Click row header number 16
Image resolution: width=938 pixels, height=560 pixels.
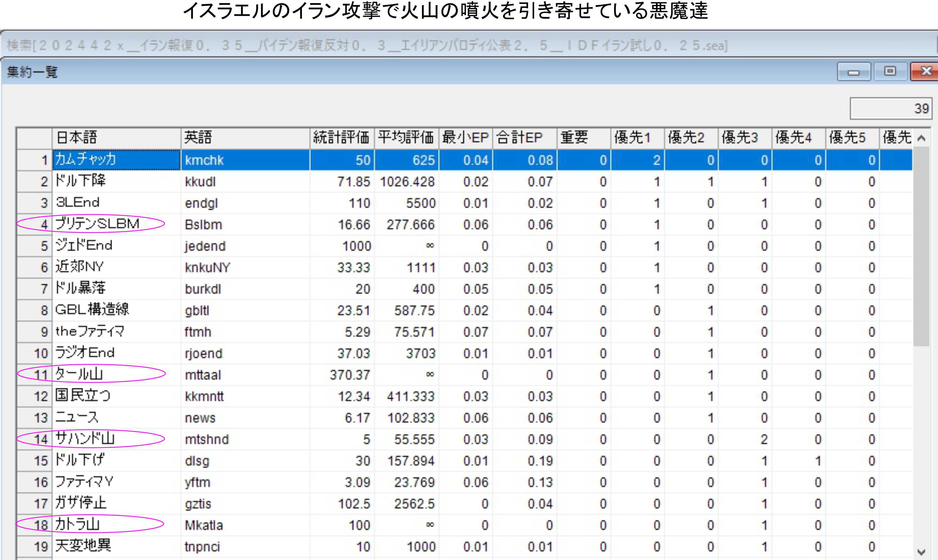tap(34, 483)
